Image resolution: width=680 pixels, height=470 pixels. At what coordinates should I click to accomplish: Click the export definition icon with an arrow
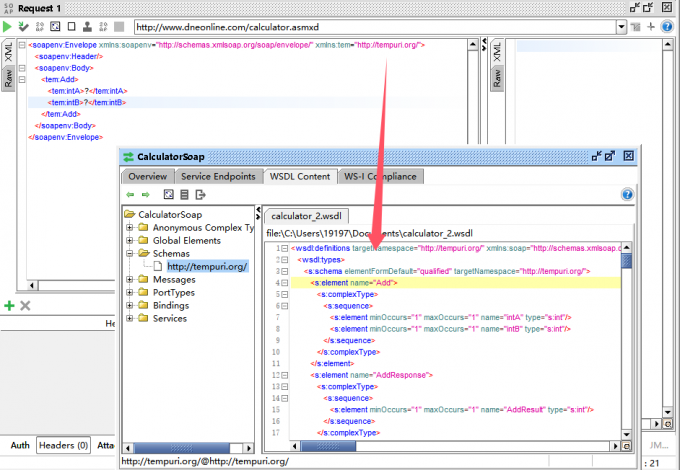click(x=200, y=195)
